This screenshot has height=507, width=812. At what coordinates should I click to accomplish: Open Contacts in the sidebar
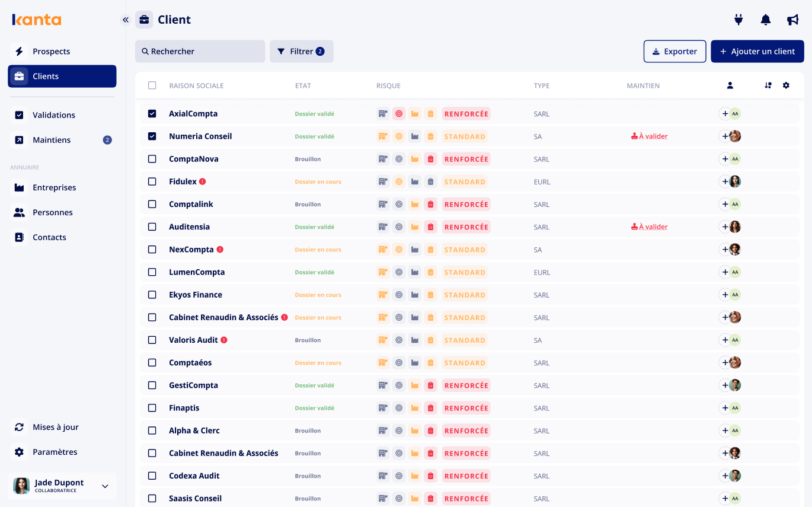62,237
